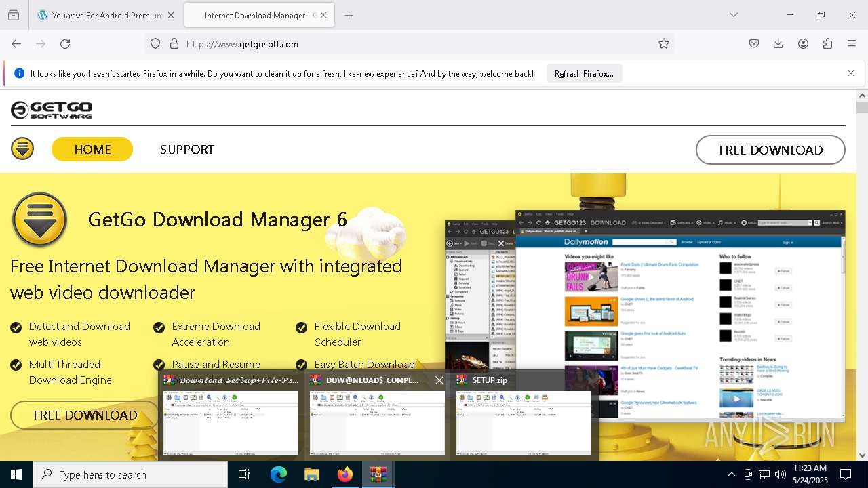
Task: Open the network status tray icon
Action: click(764, 474)
